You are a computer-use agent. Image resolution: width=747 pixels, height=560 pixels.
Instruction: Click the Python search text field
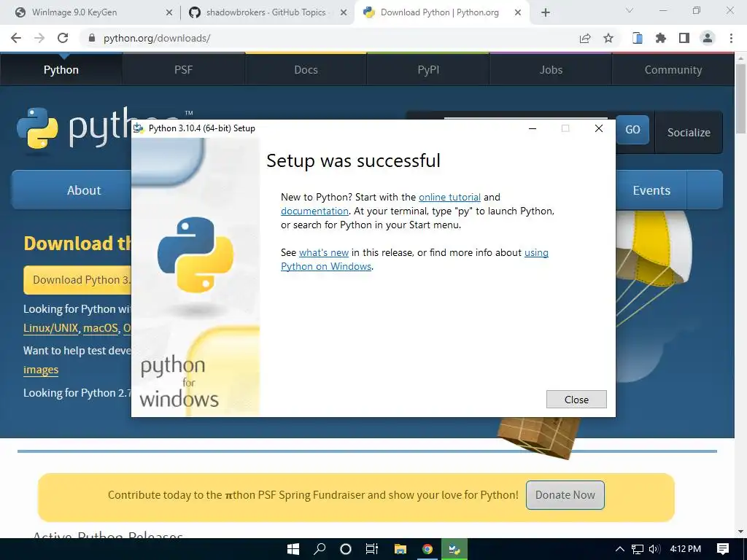pyautogui.click(x=525, y=119)
